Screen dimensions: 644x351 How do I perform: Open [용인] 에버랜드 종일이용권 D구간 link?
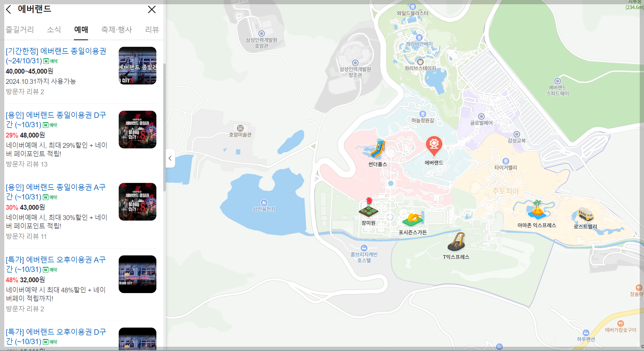tap(56, 120)
